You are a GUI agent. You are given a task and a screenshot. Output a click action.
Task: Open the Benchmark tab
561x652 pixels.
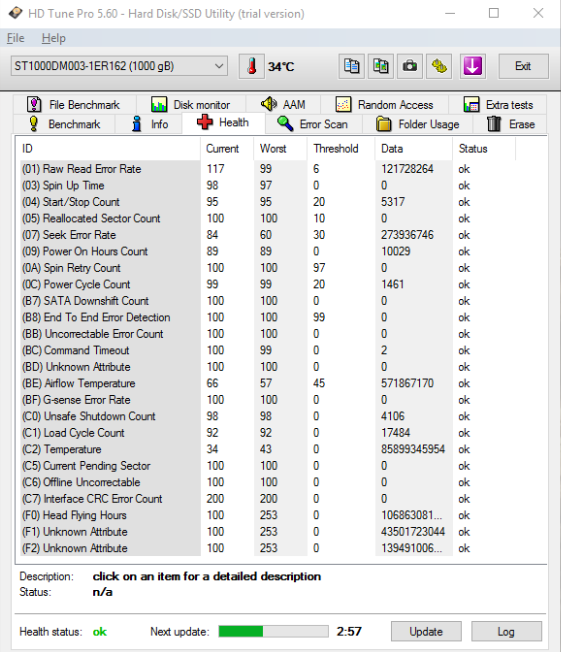pos(64,124)
